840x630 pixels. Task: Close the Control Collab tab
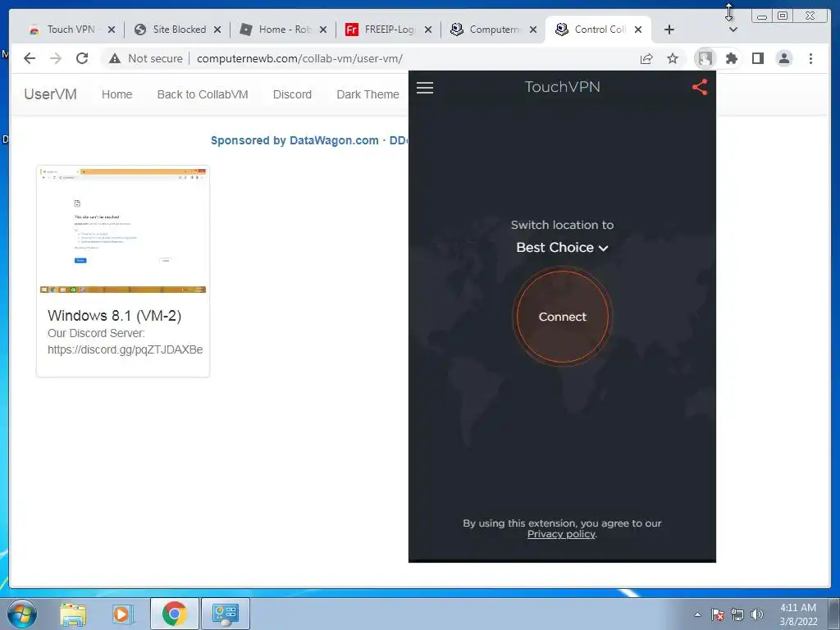(638, 30)
